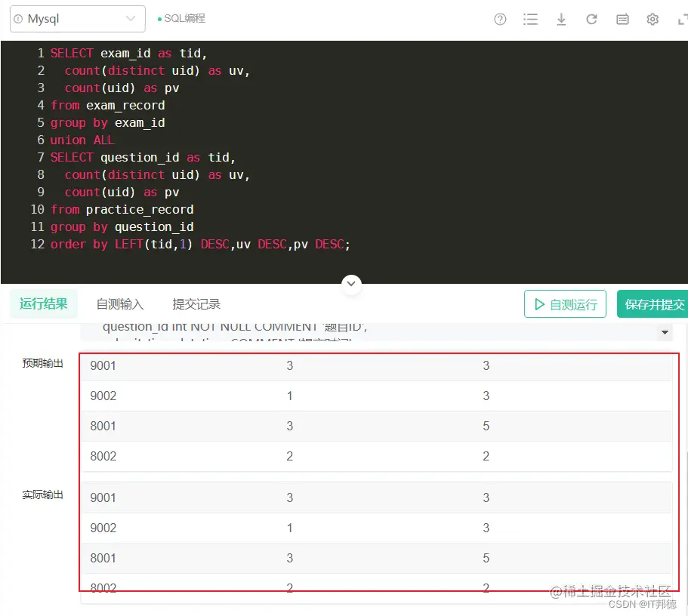Click actual output cell 9002

[103, 528]
